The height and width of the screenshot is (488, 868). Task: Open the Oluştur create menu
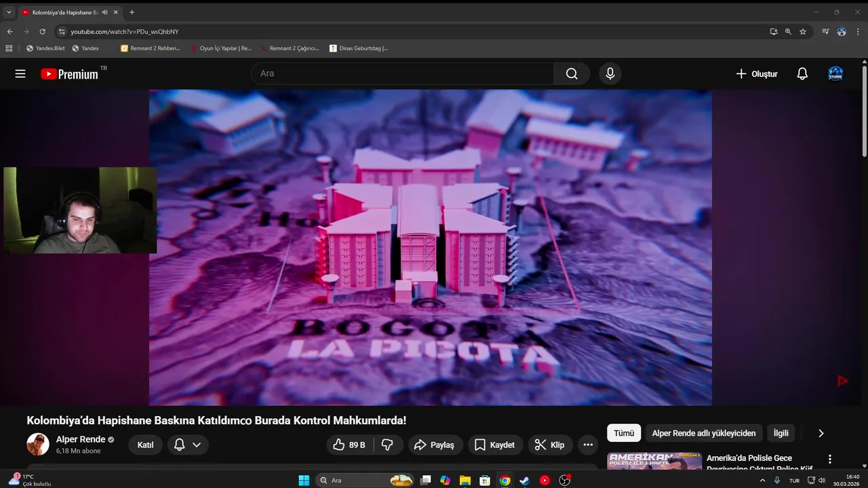(757, 74)
